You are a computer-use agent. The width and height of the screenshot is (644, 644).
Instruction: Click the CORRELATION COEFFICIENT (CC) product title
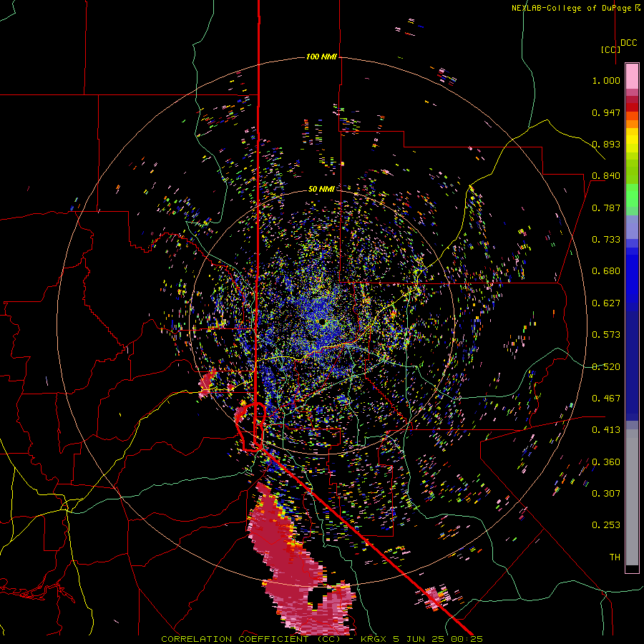click(x=251, y=639)
